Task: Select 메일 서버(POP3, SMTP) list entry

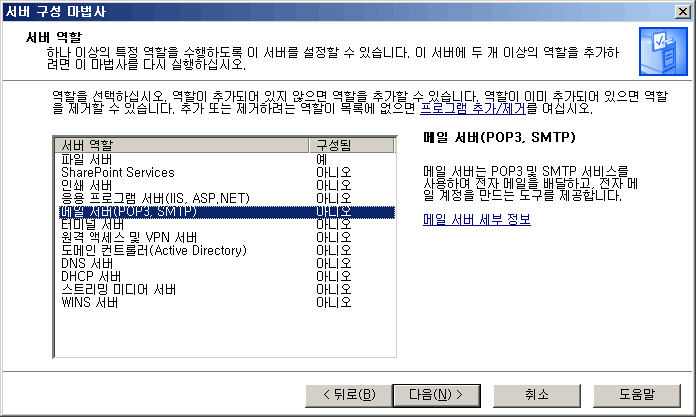Action: point(128,211)
